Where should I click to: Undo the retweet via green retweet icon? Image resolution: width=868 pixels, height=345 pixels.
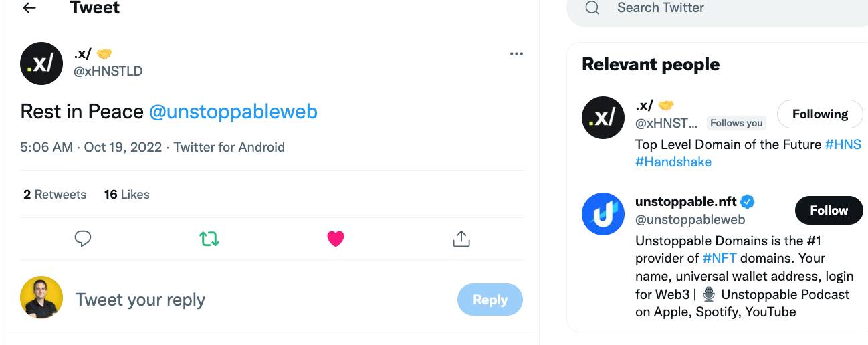coord(209,239)
